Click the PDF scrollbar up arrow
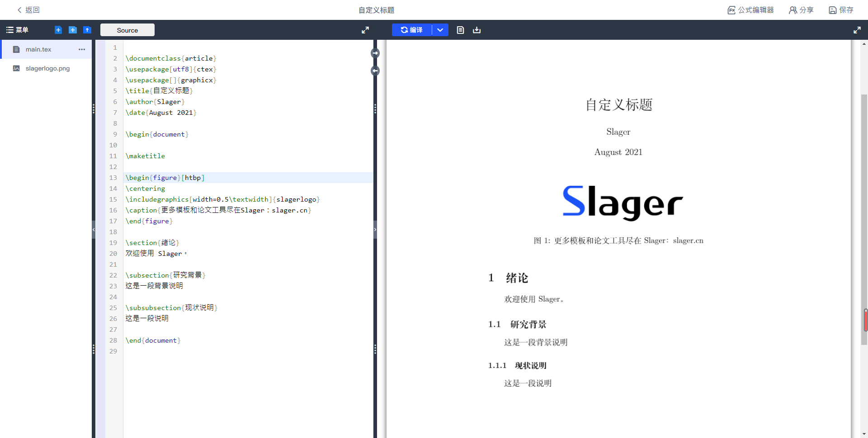The height and width of the screenshot is (438, 868). (864, 44)
